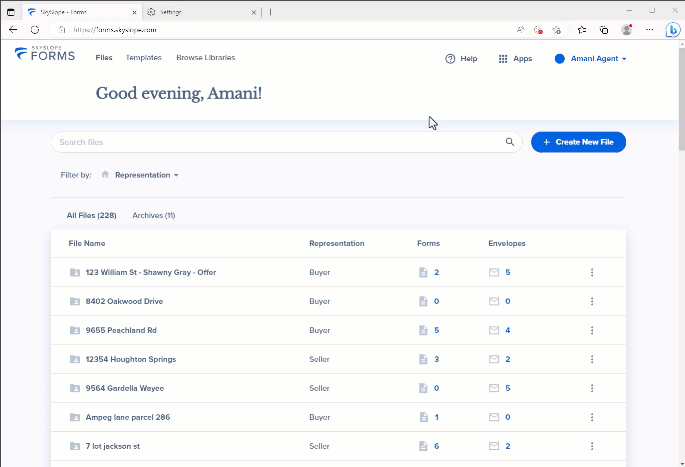Switch to the Settings browser tab
The width and height of the screenshot is (685, 467).
[x=201, y=12]
